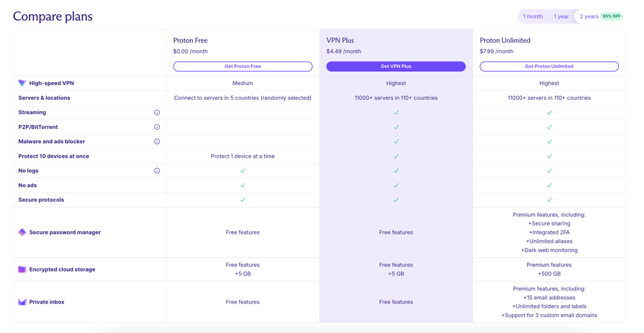644x333 pixels.
Task: Click the No logs checkmark under Proton Free
Action: click(x=243, y=171)
